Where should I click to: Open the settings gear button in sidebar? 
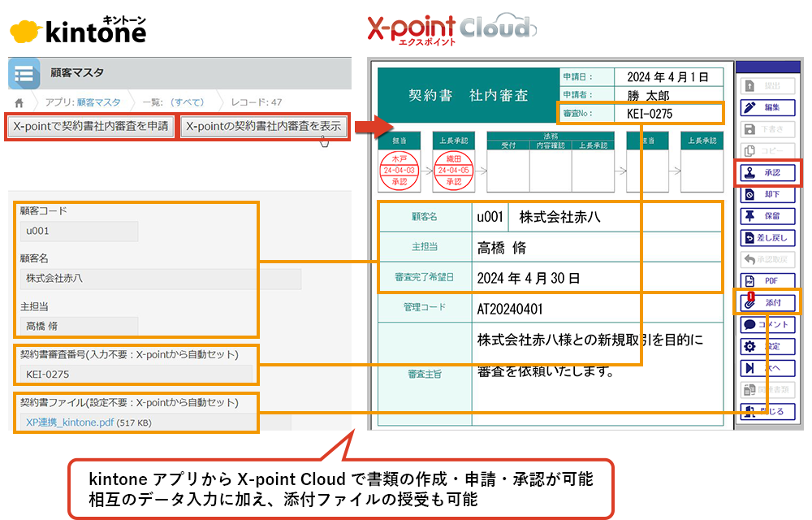[x=767, y=346]
